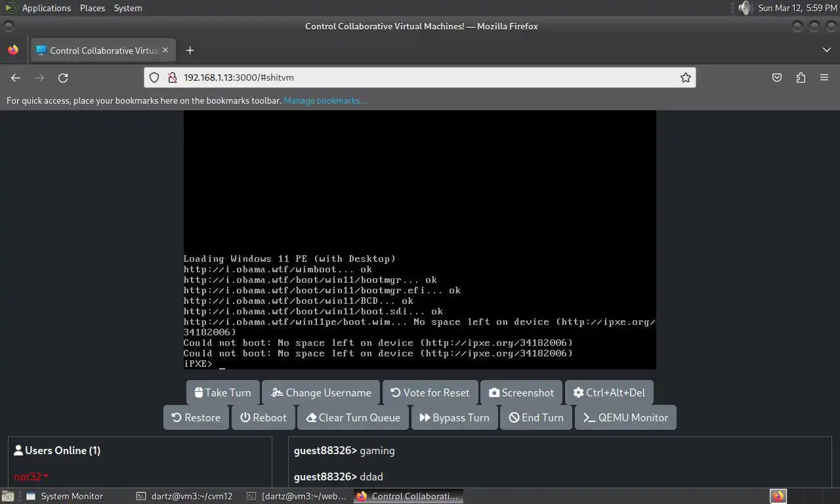The width and height of the screenshot is (840, 504).
Task: Reboot the virtual machine
Action: point(263,417)
